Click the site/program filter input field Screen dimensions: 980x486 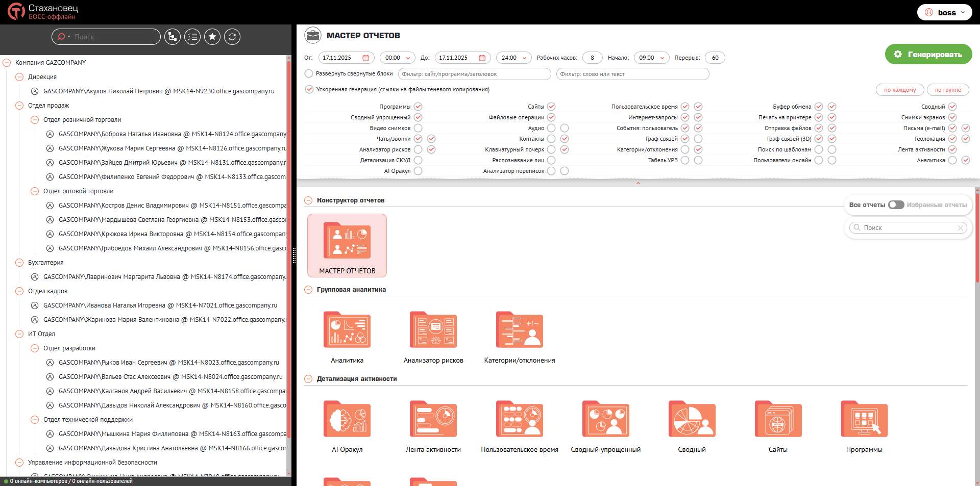click(474, 74)
